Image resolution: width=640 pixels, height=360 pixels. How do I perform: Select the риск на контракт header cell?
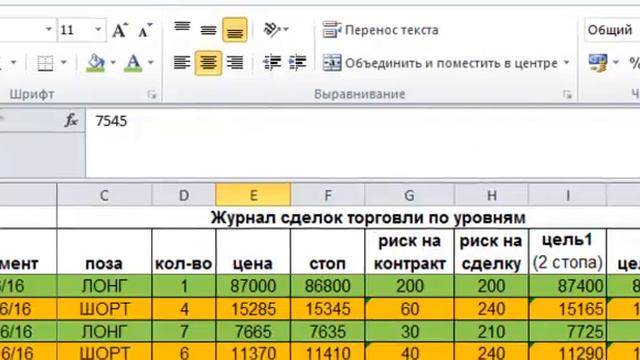tap(409, 251)
